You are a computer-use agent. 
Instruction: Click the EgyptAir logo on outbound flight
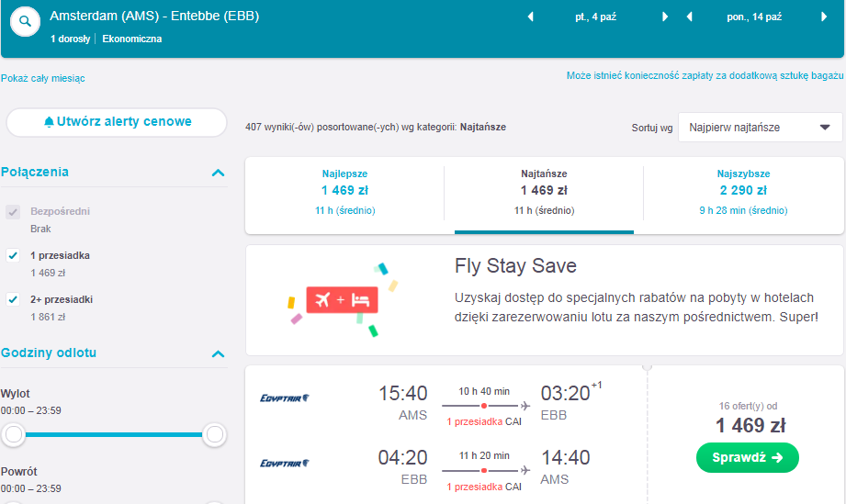pyautogui.click(x=285, y=398)
